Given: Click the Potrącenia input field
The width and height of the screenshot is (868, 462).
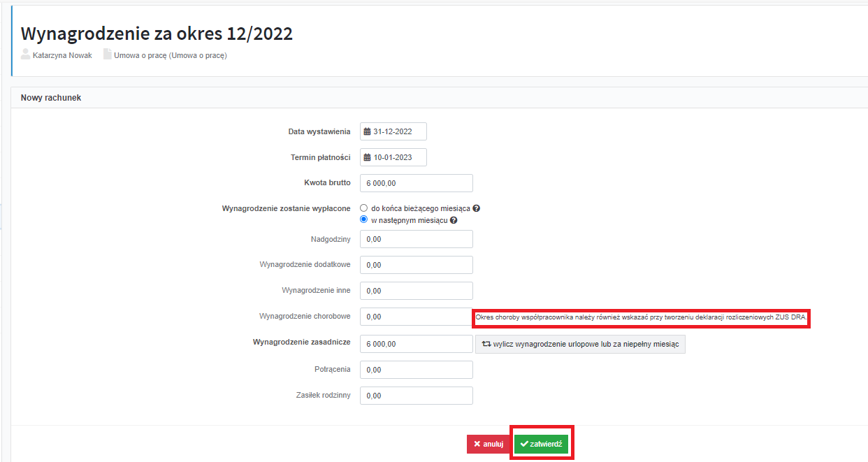Looking at the screenshot, I should click(x=417, y=370).
